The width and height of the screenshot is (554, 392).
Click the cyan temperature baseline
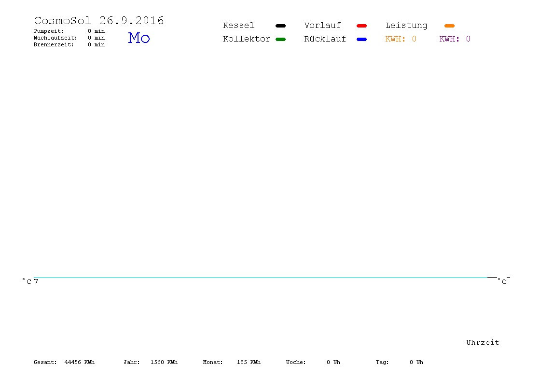[261, 278]
